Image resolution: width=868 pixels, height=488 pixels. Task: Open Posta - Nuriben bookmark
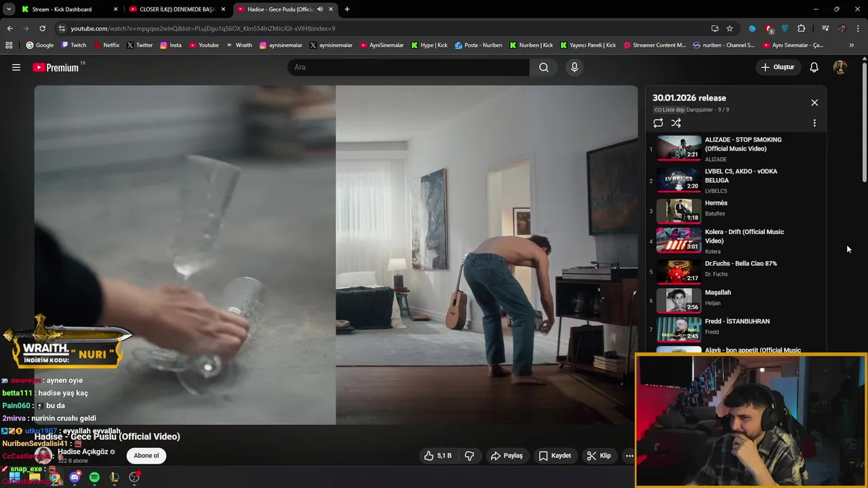[479, 45]
